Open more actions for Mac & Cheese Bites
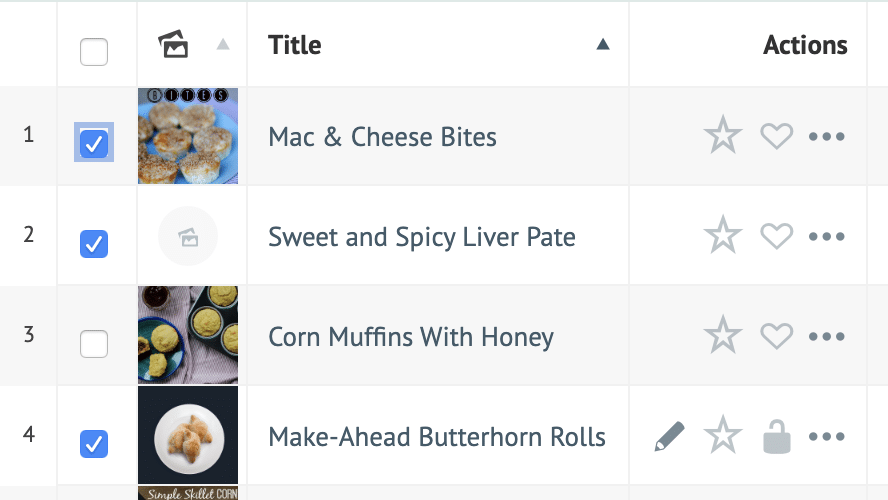This screenshot has width=888, height=500. (827, 136)
